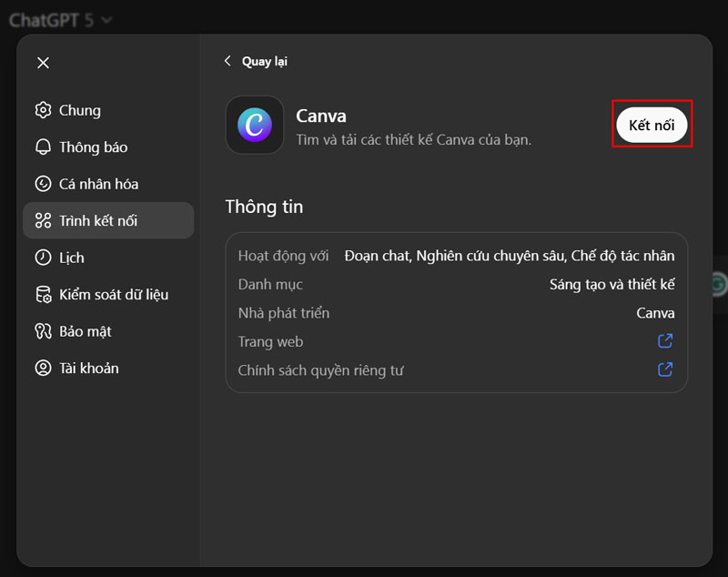The image size is (728, 577).
Task: Click the Tài khoản profile icon
Action: [x=43, y=369]
